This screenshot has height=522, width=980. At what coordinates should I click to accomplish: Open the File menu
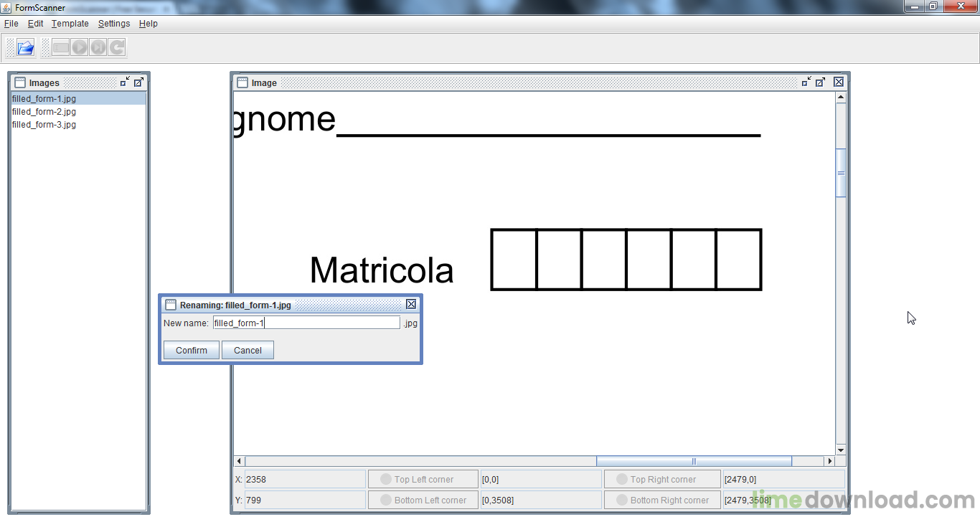pyautogui.click(x=11, y=24)
